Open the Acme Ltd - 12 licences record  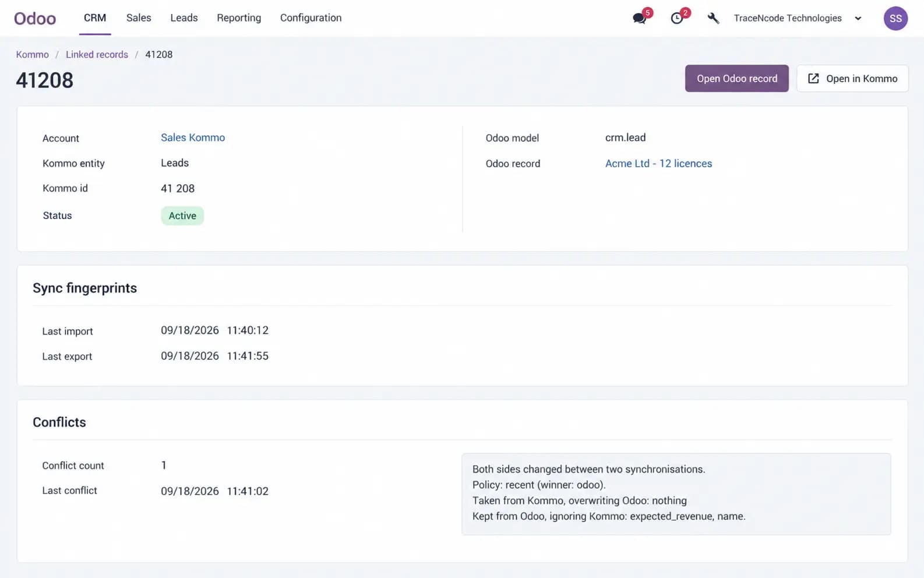pos(658,164)
